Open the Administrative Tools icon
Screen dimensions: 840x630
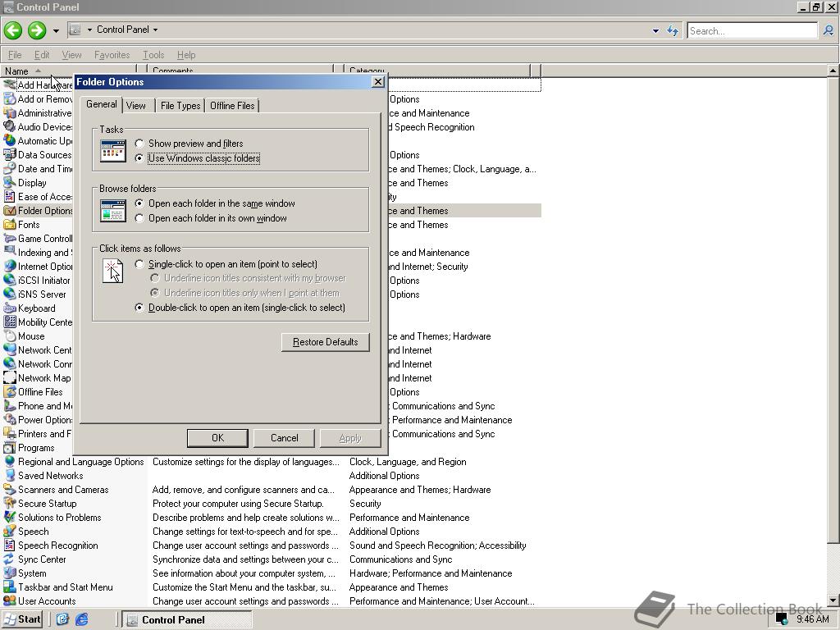[10, 113]
